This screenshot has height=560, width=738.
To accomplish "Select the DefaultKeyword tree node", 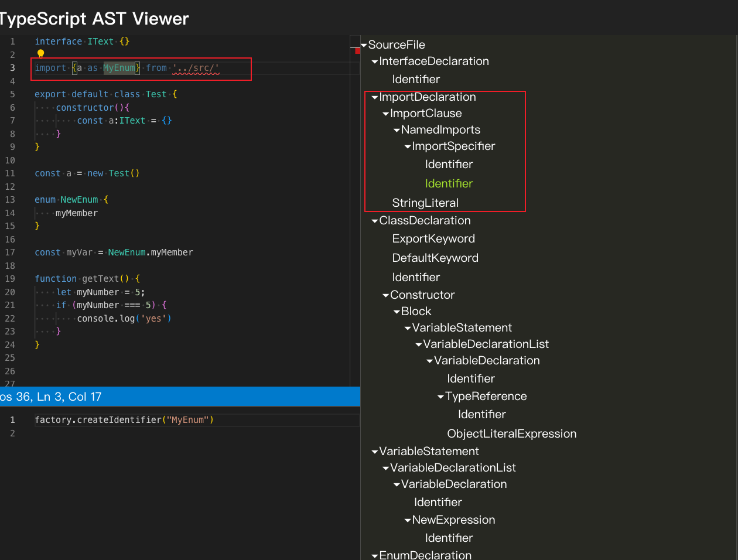I will [x=435, y=258].
